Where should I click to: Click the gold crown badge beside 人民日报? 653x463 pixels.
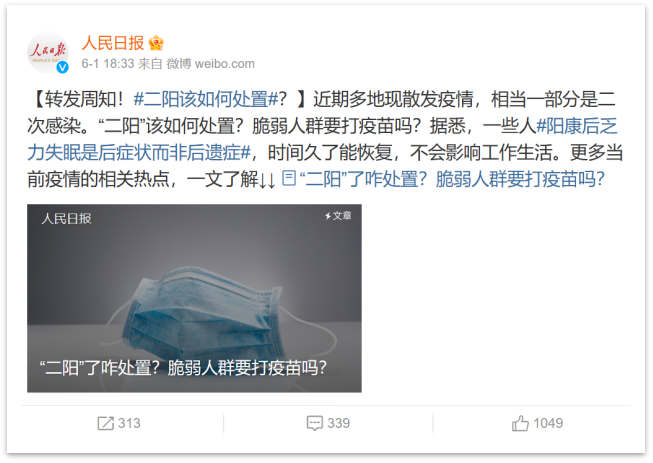[x=156, y=43]
